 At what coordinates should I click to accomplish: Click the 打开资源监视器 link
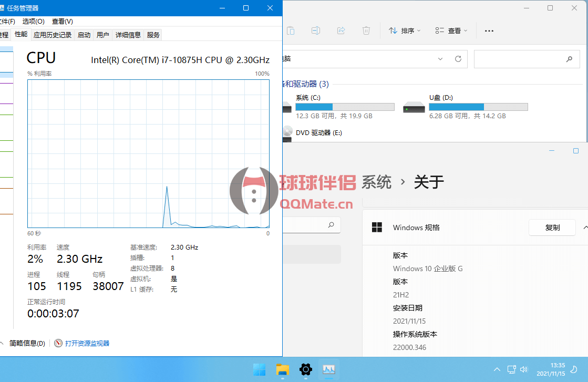click(x=87, y=343)
